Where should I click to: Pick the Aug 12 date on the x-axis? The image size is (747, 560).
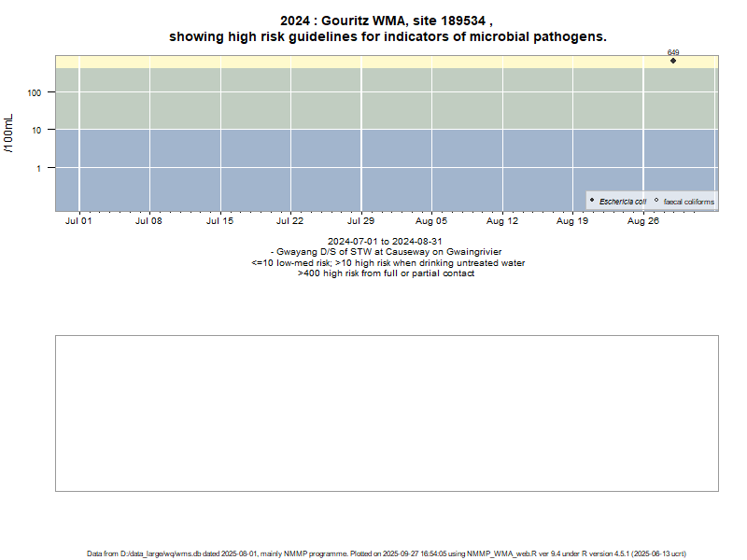(502, 222)
